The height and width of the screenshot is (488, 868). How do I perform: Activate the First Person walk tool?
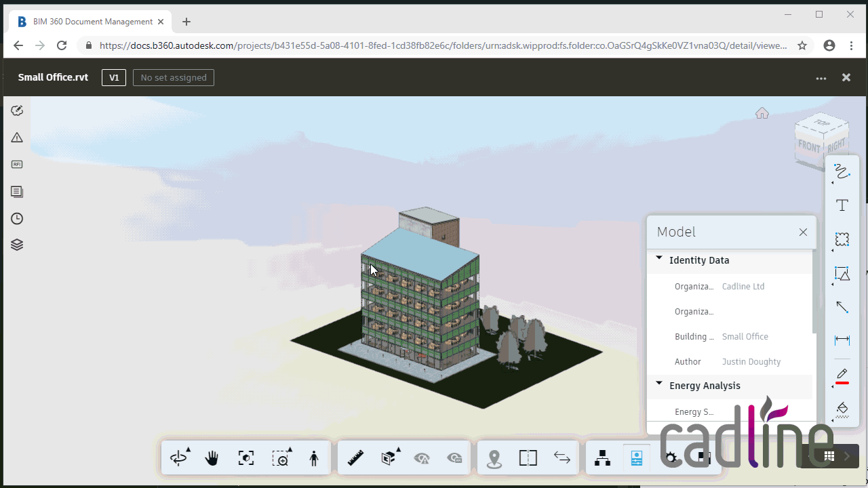(313, 458)
